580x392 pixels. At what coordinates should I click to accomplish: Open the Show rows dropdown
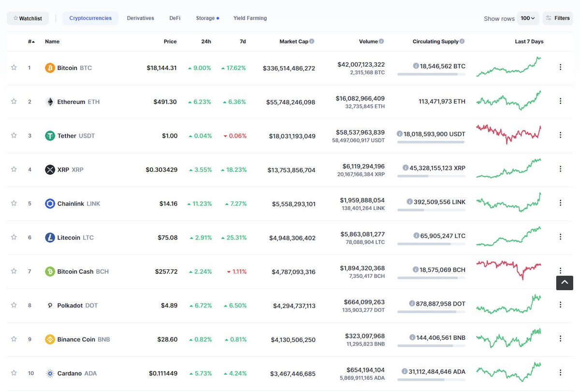click(x=528, y=18)
